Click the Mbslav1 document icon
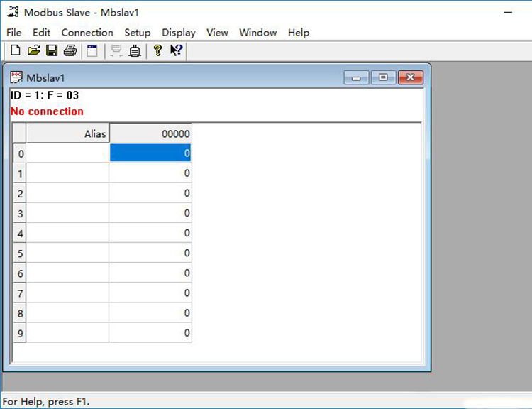The height and width of the screenshot is (409, 532). pos(16,77)
